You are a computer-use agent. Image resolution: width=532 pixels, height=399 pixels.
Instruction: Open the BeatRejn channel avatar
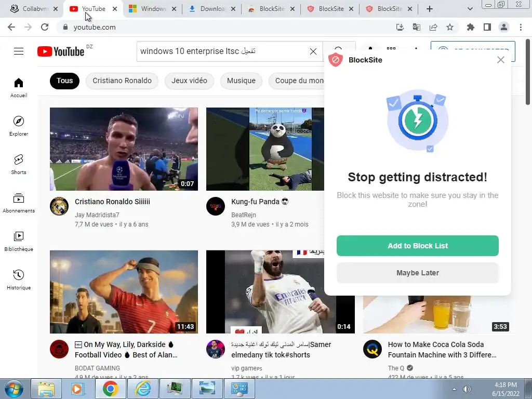click(x=216, y=206)
